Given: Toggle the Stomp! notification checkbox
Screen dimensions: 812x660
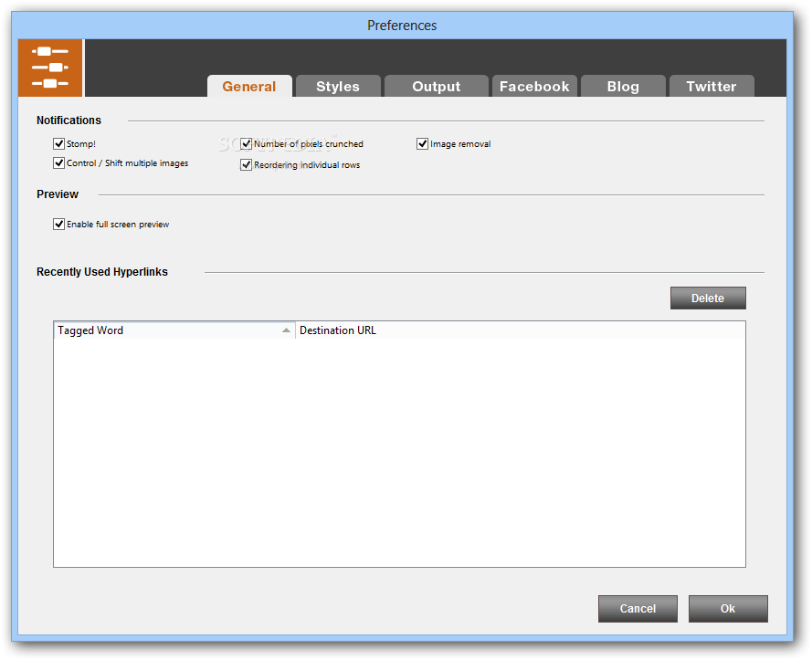Looking at the screenshot, I should pyautogui.click(x=59, y=143).
